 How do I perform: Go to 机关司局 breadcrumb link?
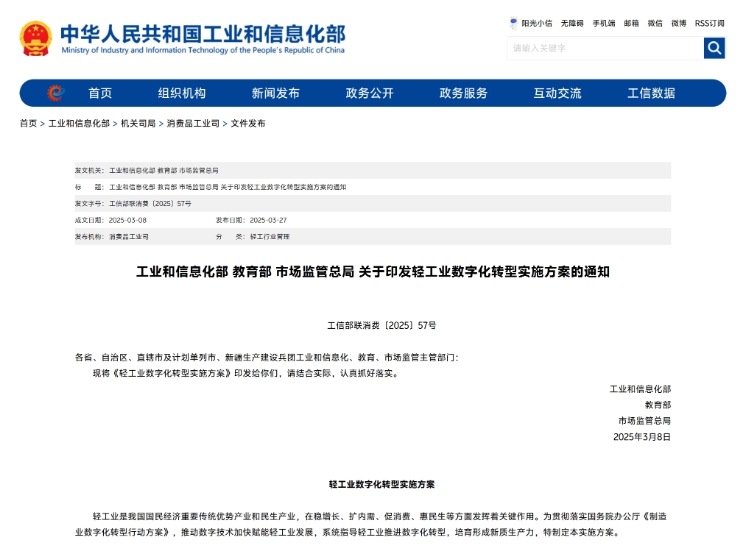coord(138,123)
